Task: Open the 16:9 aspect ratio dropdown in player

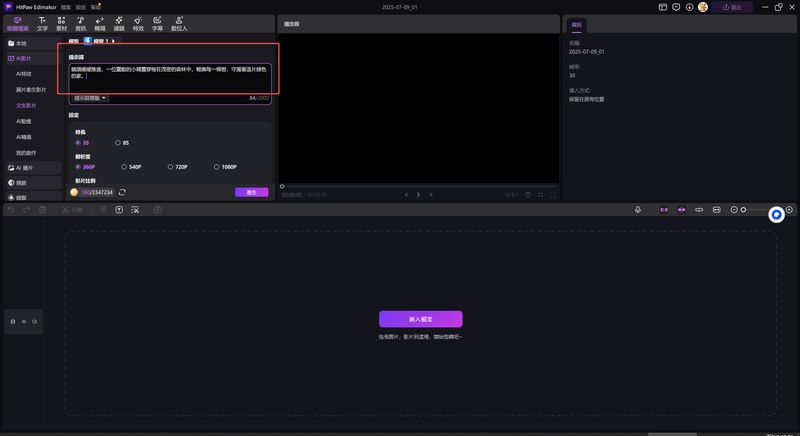Action: (x=511, y=195)
